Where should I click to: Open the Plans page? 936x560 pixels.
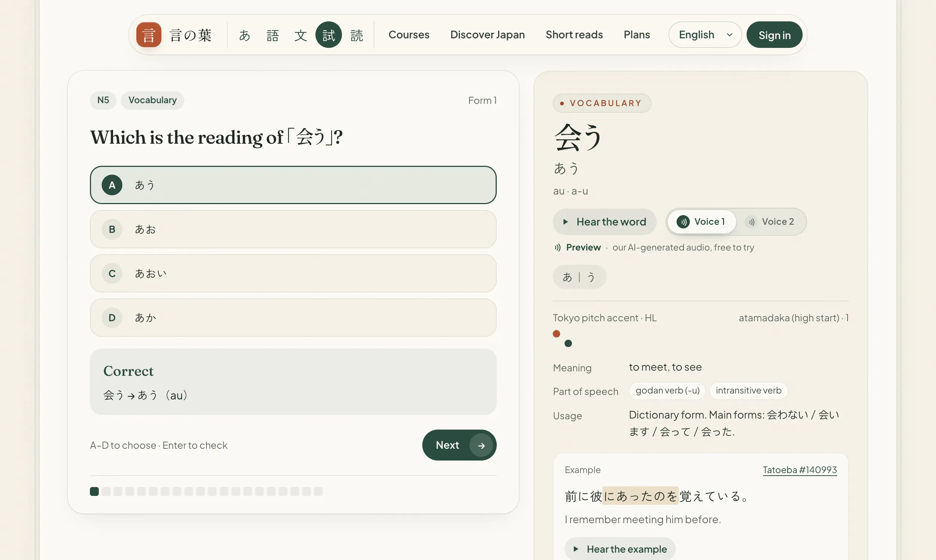pyautogui.click(x=637, y=35)
